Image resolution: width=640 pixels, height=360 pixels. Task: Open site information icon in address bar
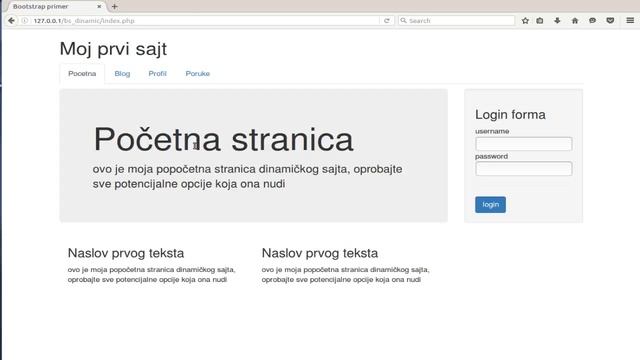[25, 20]
